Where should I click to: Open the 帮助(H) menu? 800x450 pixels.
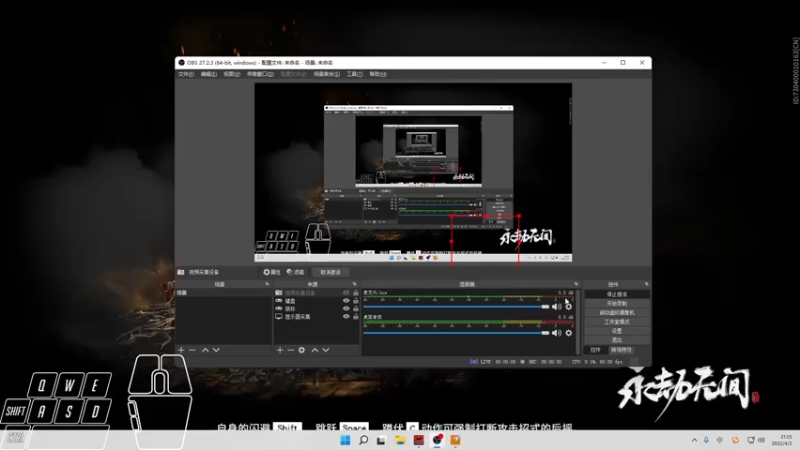tap(378, 74)
